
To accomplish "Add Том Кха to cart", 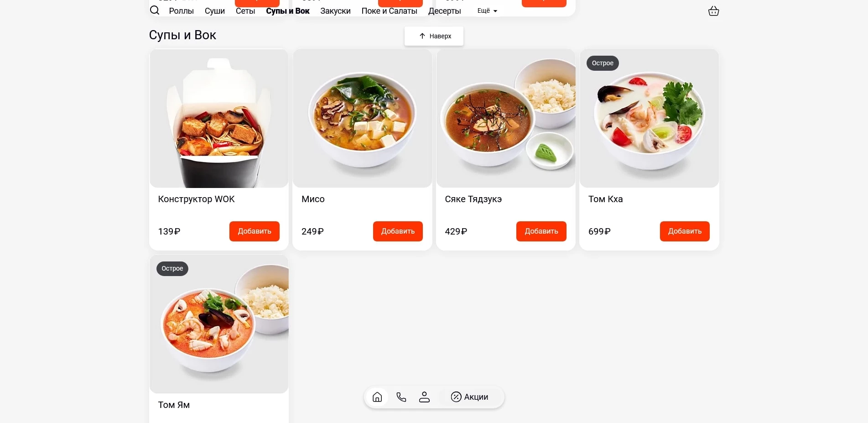I will click(x=685, y=231).
